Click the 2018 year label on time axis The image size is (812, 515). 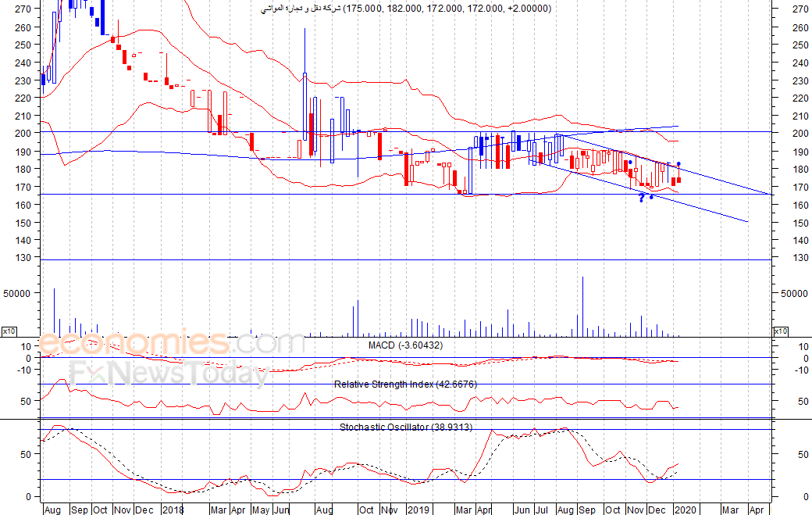click(173, 509)
